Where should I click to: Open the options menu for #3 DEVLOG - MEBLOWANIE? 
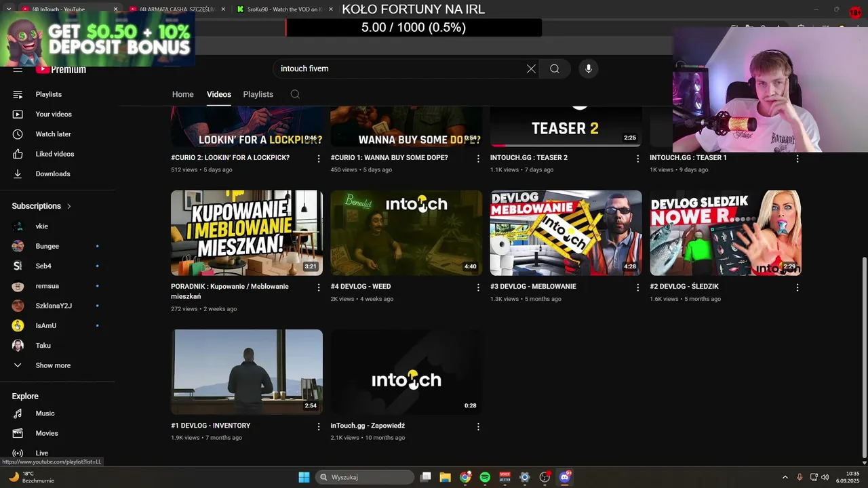click(x=637, y=287)
